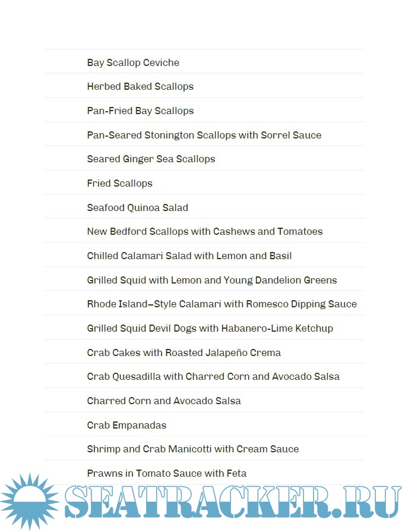Open Grilled Squid with Lemon recipe
This screenshot has height=532, width=408.
(x=211, y=280)
